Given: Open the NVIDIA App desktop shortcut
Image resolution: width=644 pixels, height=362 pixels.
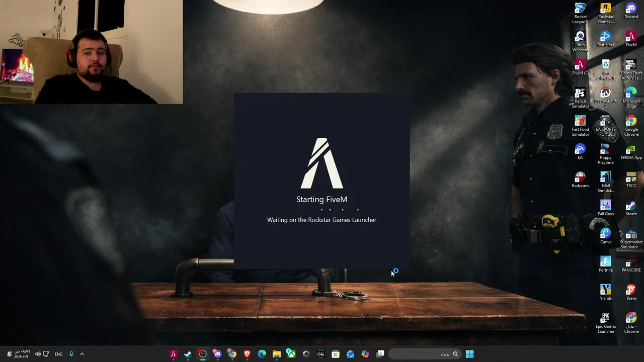Looking at the screenshot, I should (631, 152).
